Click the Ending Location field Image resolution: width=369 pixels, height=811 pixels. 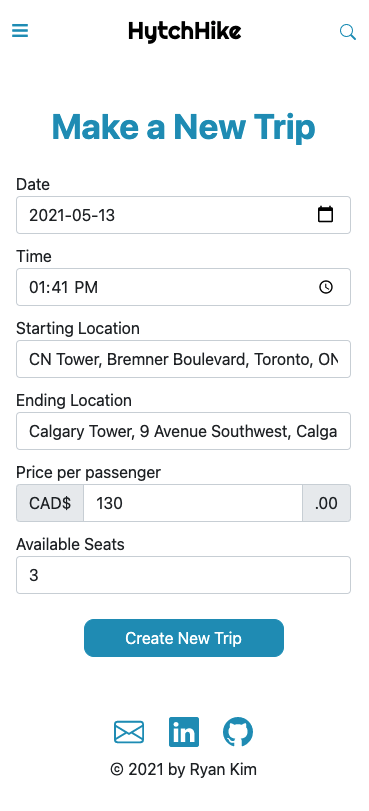[183, 431]
